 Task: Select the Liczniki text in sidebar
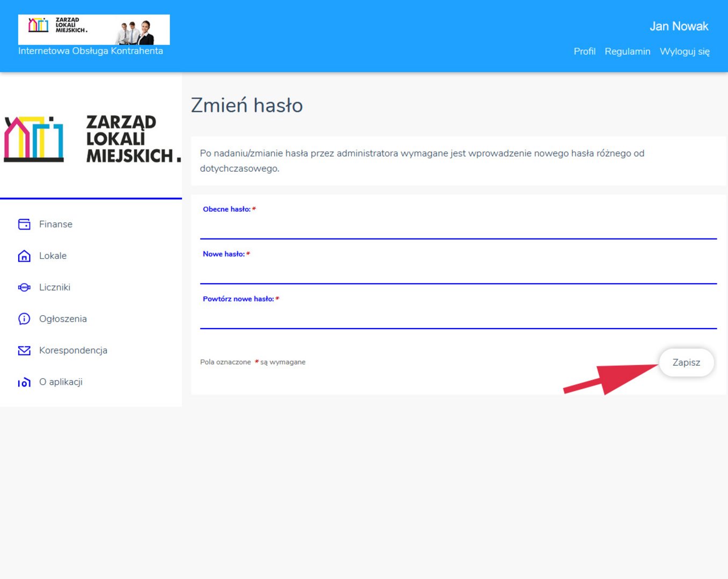pos(55,287)
